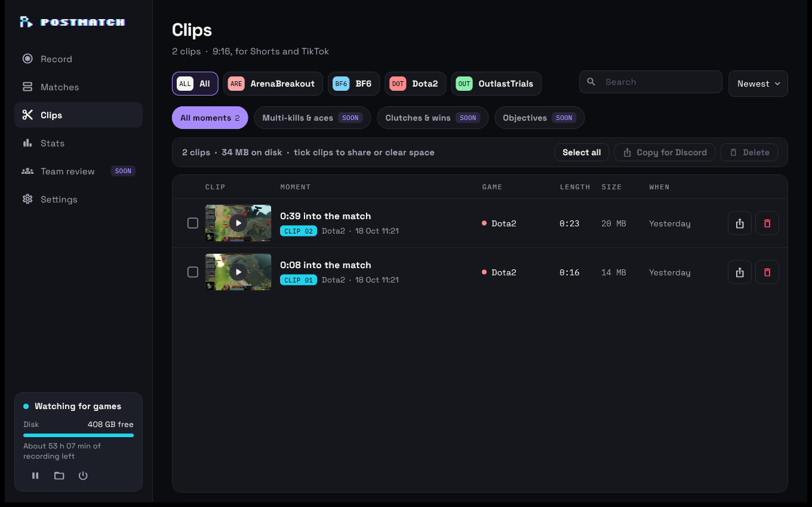Select the All moments filter
The height and width of the screenshot is (507, 812).
[210, 118]
